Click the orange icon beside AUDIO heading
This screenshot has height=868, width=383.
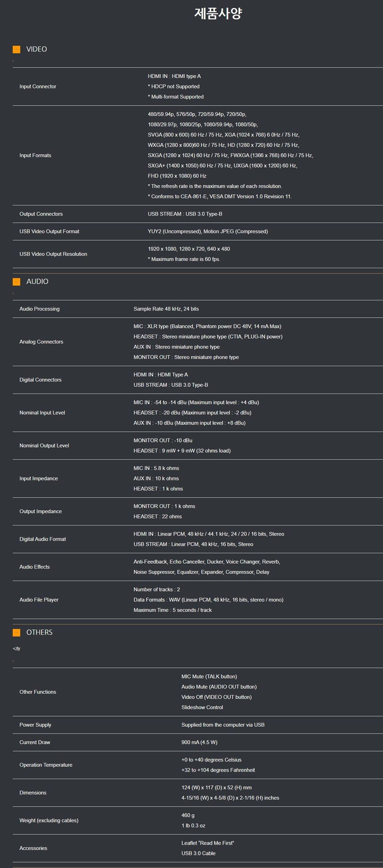(16, 282)
